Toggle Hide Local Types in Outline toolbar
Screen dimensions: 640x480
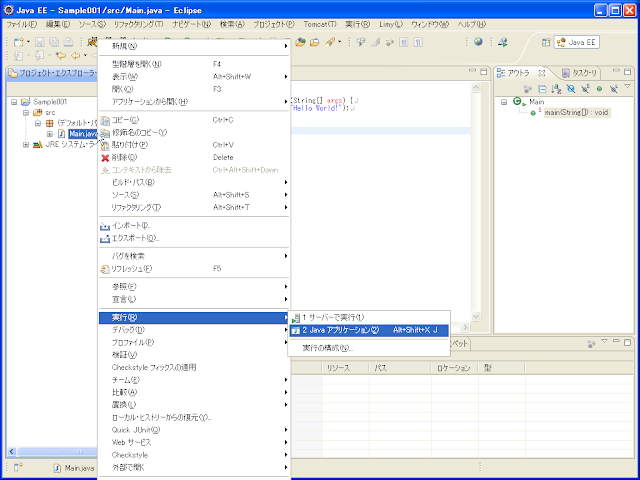pyautogui.click(x=613, y=89)
